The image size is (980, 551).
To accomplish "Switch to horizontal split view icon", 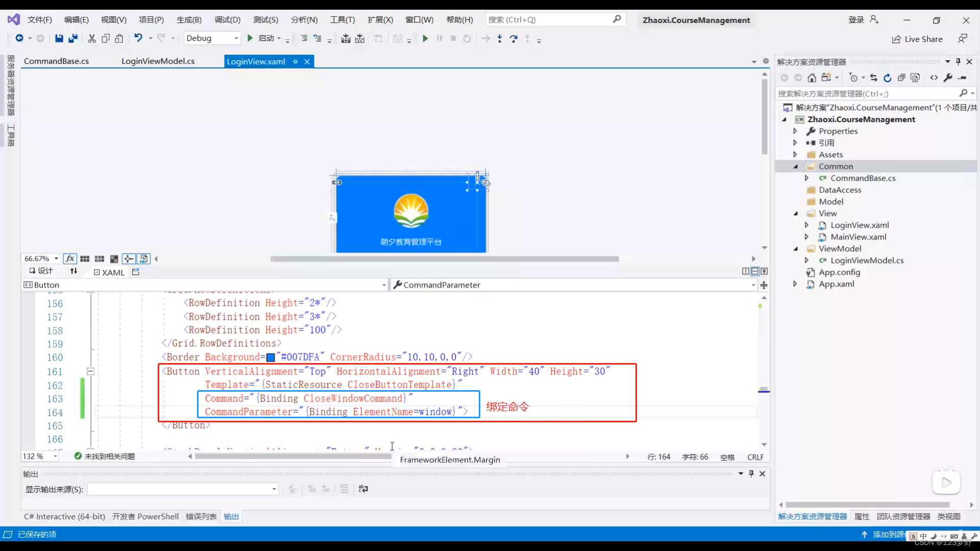I will (755, 271).
